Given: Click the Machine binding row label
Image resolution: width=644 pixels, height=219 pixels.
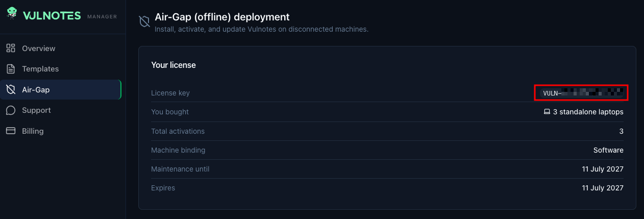Looking at the screenshot, I should click(x=178, y=150).
